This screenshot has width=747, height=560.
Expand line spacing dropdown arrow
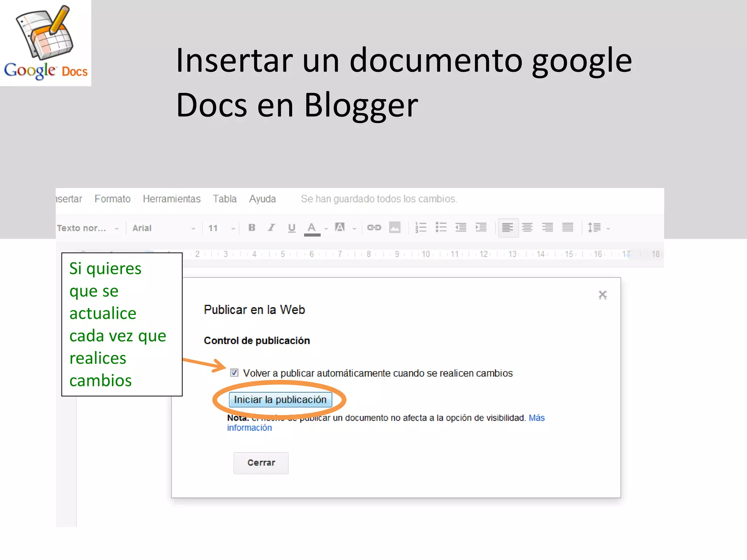[608, 229]
